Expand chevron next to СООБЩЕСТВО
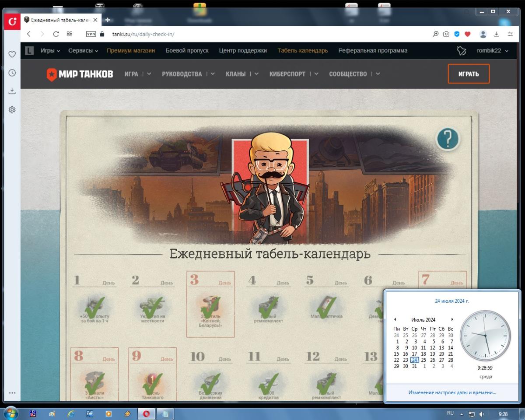Viewport: 525px width, 420px height. (x=378, y=74)
